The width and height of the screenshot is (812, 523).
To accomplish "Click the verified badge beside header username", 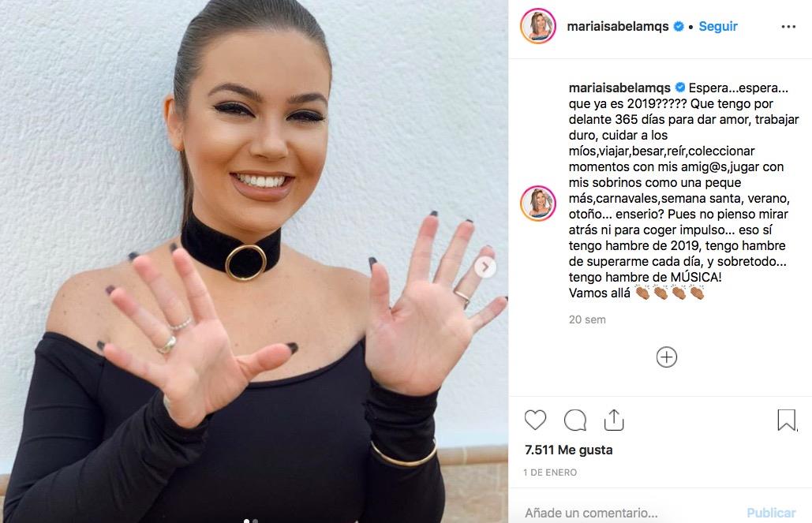I will coord(679,26).
